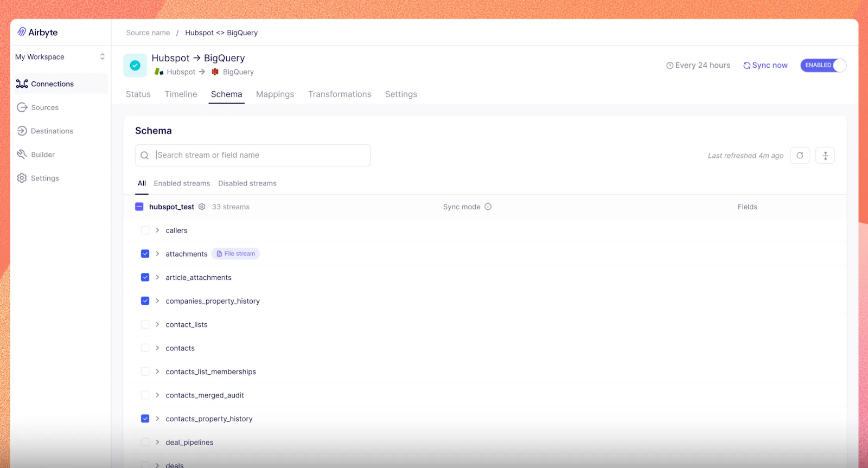This screenshot has width=868, height=468.
Task: Open the connection Settings tab
Action: (x=401, y=94)
